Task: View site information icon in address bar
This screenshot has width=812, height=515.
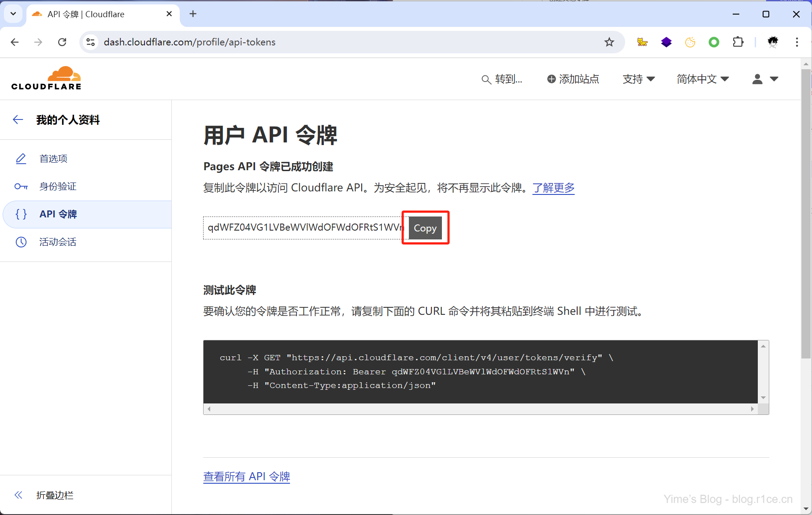Action: 91,42
